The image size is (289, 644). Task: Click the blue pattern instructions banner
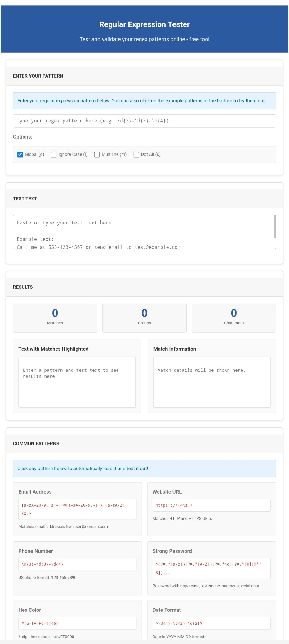point(144,101)
